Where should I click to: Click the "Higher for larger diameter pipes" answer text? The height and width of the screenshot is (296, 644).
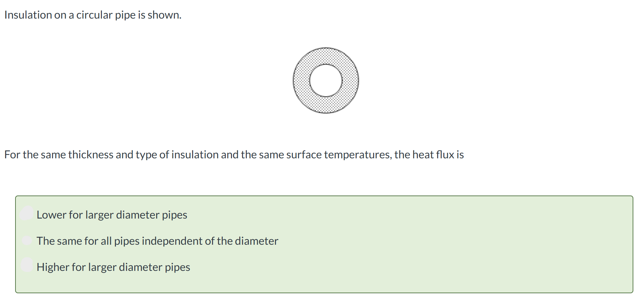[x=113, y=267]
